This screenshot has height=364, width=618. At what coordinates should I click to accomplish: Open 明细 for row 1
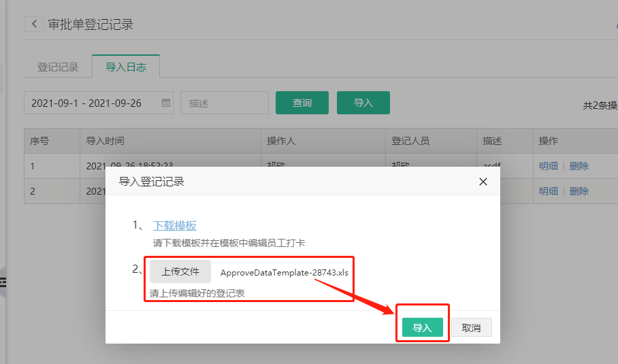[x=549, y=166]
